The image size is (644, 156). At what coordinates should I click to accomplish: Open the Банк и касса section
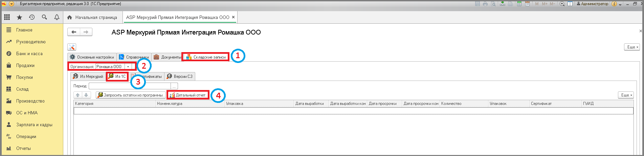coord(29,54)
